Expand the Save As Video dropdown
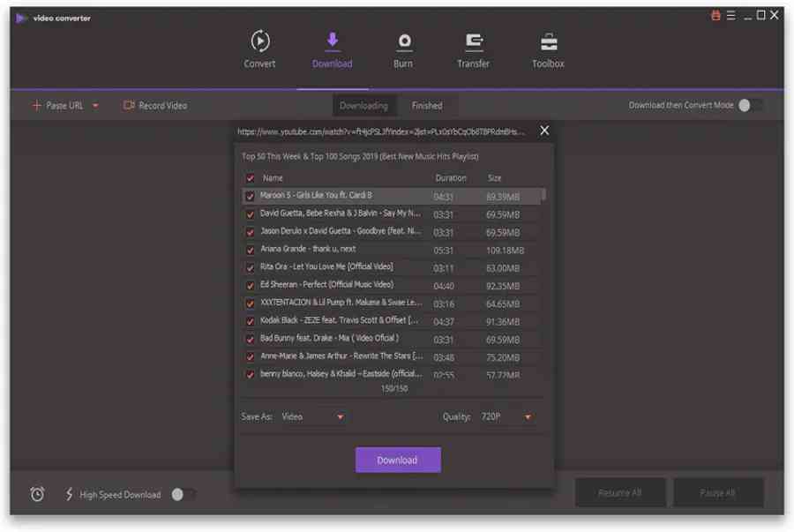Viewport: 794px width, 532px height. pyautogui.click(x=340, y=416)
